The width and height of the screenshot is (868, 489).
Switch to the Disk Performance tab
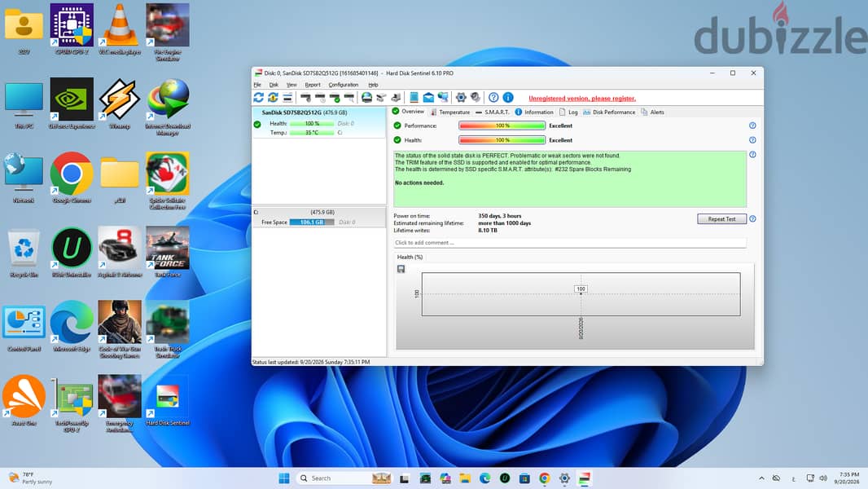[609, 112]
